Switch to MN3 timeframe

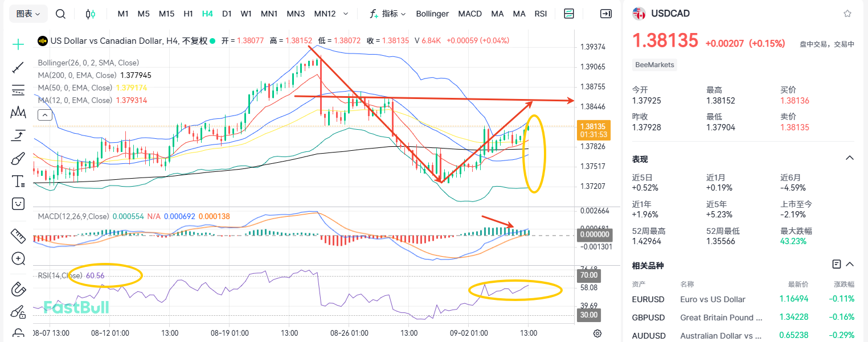click(296, 14)
